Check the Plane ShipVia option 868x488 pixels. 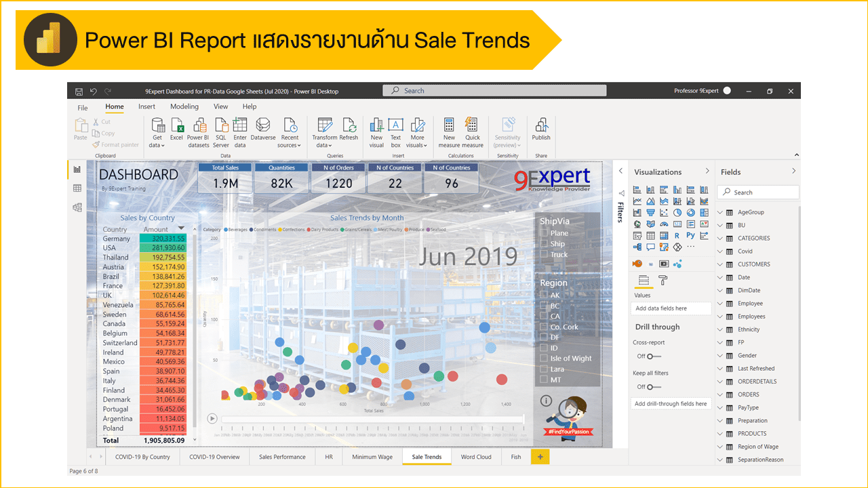point(544,233)
